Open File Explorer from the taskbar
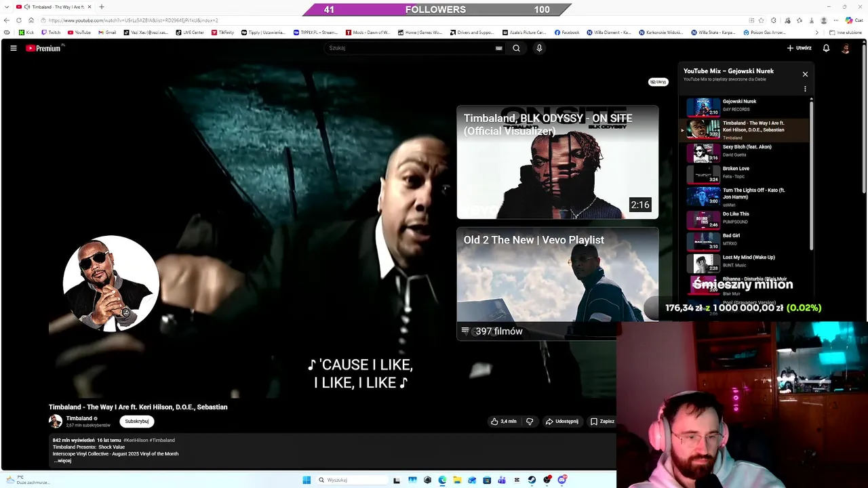Image resolution: width=868 pixels, height=488 pixels. [457, 480]
